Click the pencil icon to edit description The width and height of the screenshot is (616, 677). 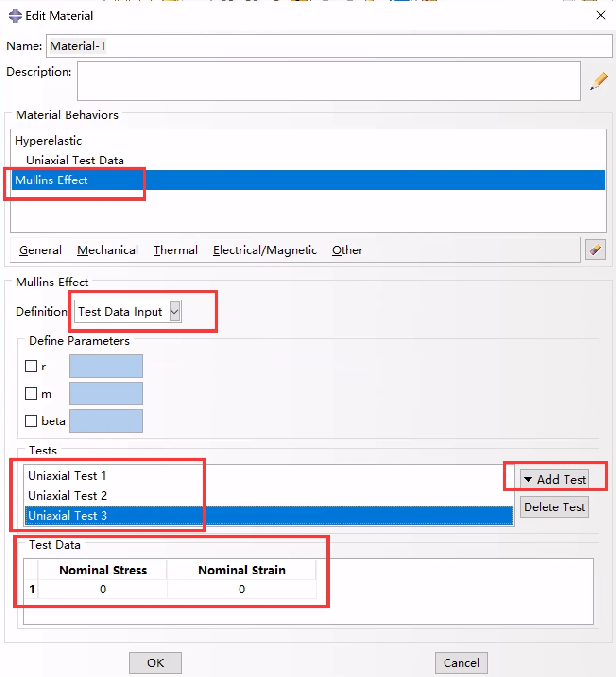(599, 81)
